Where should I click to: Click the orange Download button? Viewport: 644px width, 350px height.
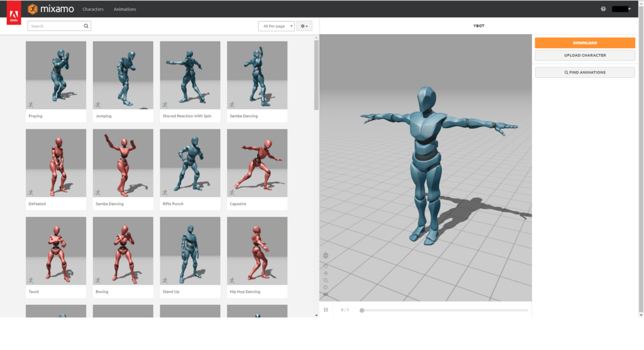click(585, 43)
